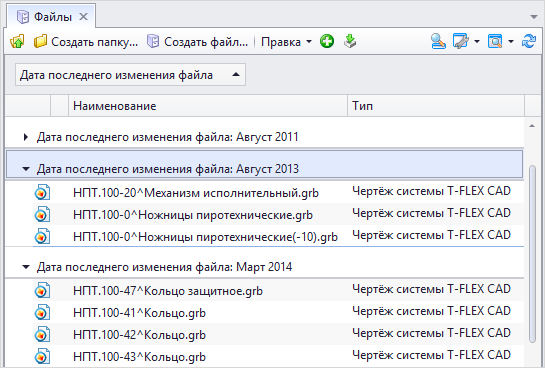The width and height of the screenshot is (545, 368).
Task: Click the go up one folder icon
Action: (x=17, y=42)
